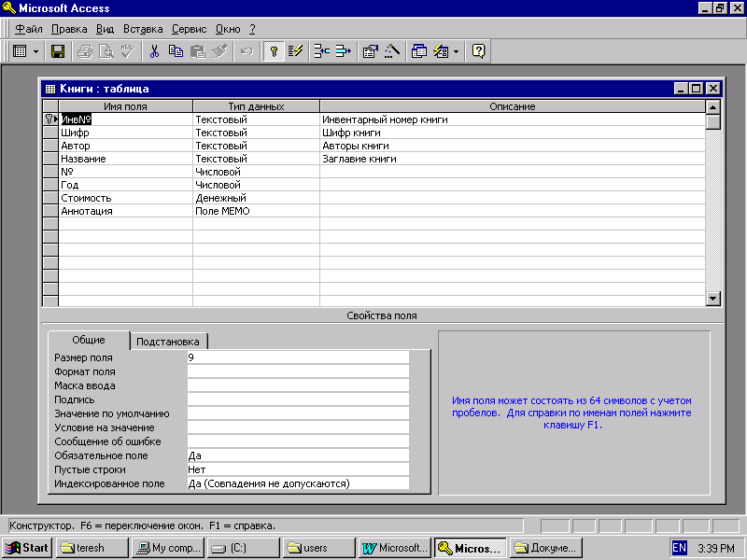The width and height of the screenshot is (747, 560).
Task: Show the Database Window icon
Action: pyautogui.click(x=418, y=51)
